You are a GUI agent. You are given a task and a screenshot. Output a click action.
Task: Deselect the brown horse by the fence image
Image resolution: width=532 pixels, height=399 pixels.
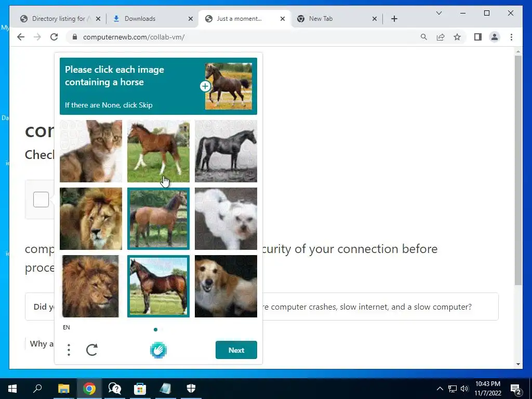[x=158, y=219]
